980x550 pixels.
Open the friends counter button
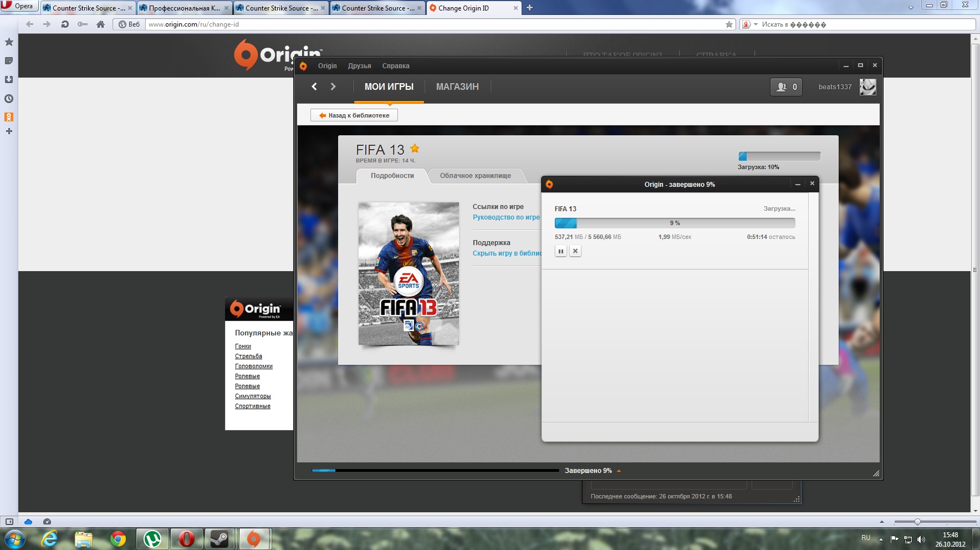(x=786, y=86)
